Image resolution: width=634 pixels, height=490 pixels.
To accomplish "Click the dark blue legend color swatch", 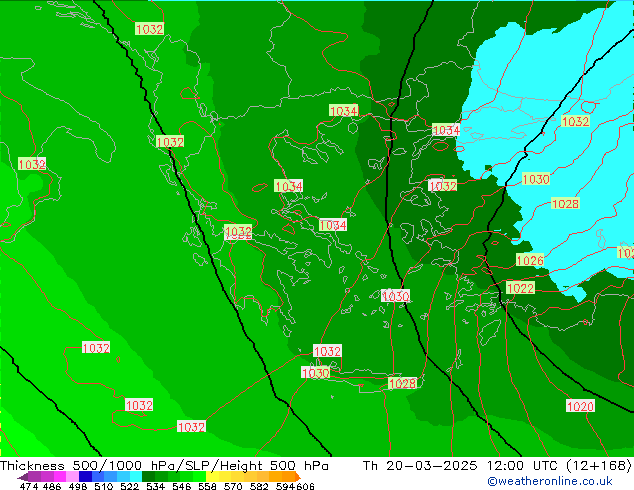I will pyautogui.click(x=85, y=477).
